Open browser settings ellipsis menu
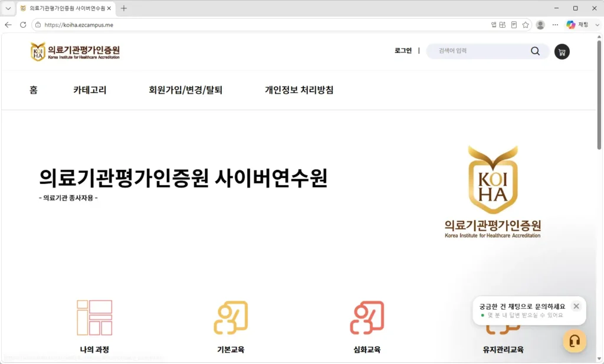The image size is (604, 364). 555,25
